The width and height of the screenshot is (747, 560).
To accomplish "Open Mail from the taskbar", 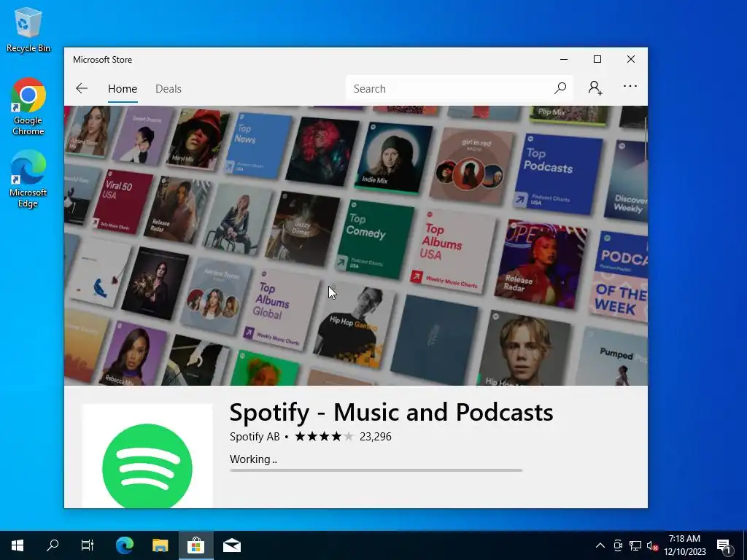I will click(x=232, y=545).
